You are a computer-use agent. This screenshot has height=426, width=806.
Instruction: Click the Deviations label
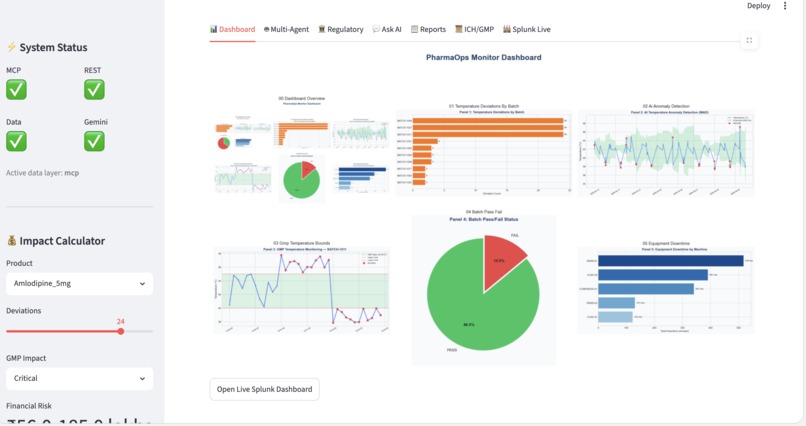point(24,311)
